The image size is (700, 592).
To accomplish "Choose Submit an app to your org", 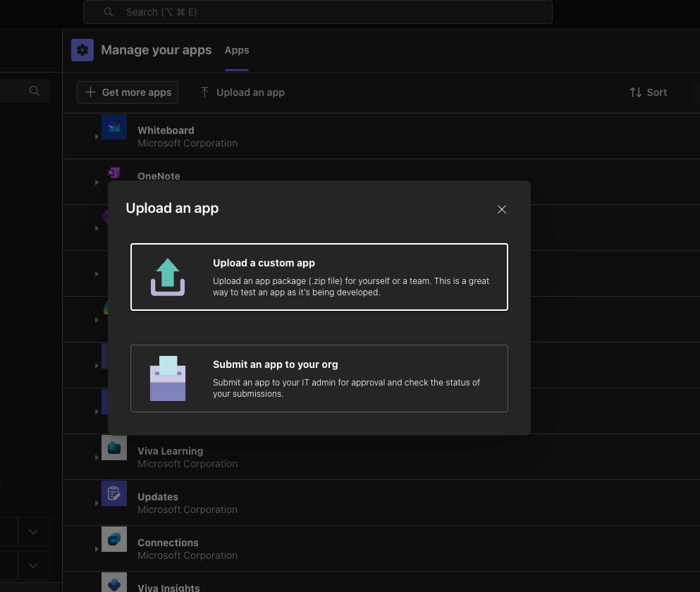I will [x=319, y=378].
